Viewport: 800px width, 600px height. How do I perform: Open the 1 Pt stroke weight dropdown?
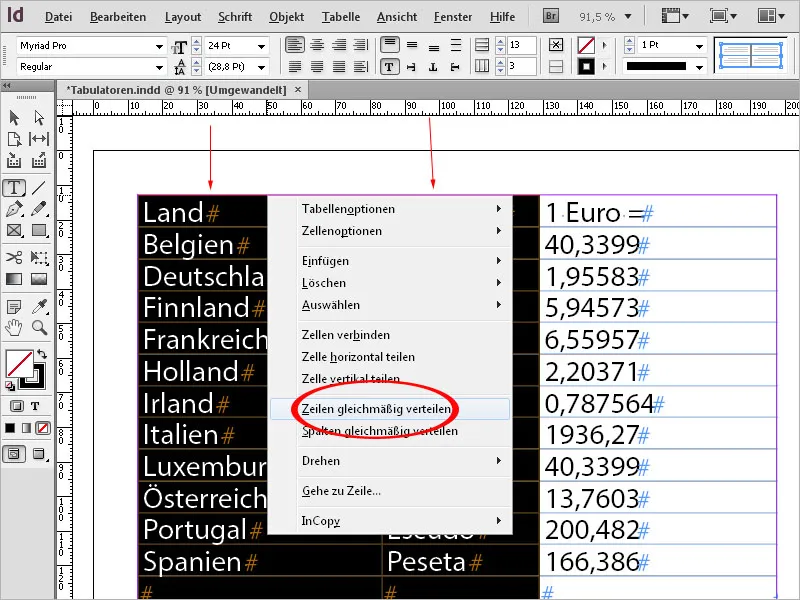pos(699,46)
